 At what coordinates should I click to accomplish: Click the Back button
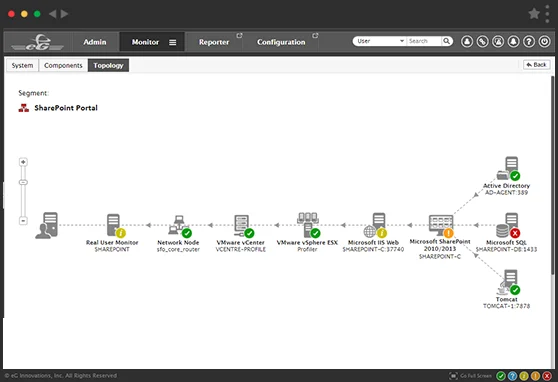(x=537, y=65)
